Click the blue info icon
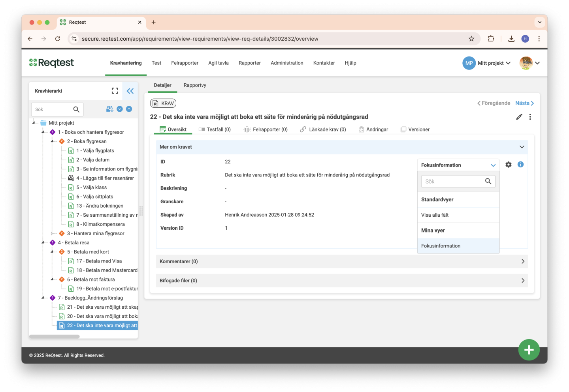The width and height of the screenshot is (569, 392). 520,164
